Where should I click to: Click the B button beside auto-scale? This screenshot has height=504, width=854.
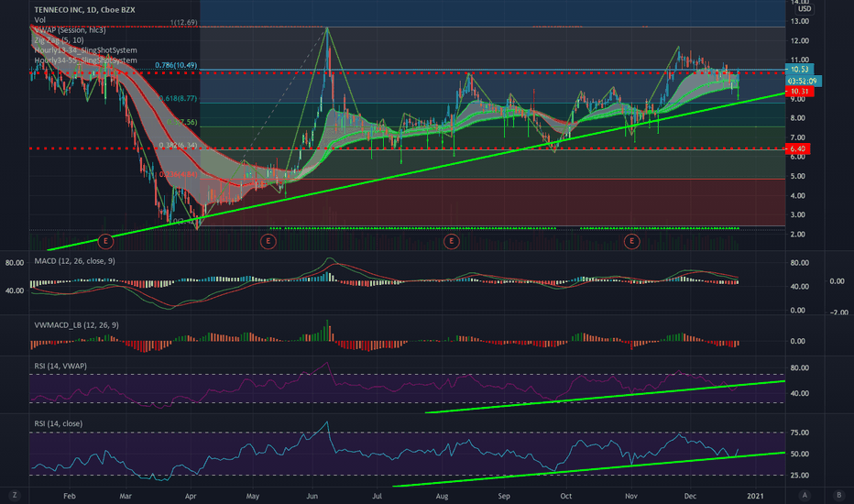pyautogui.click(x=838, y=495)
